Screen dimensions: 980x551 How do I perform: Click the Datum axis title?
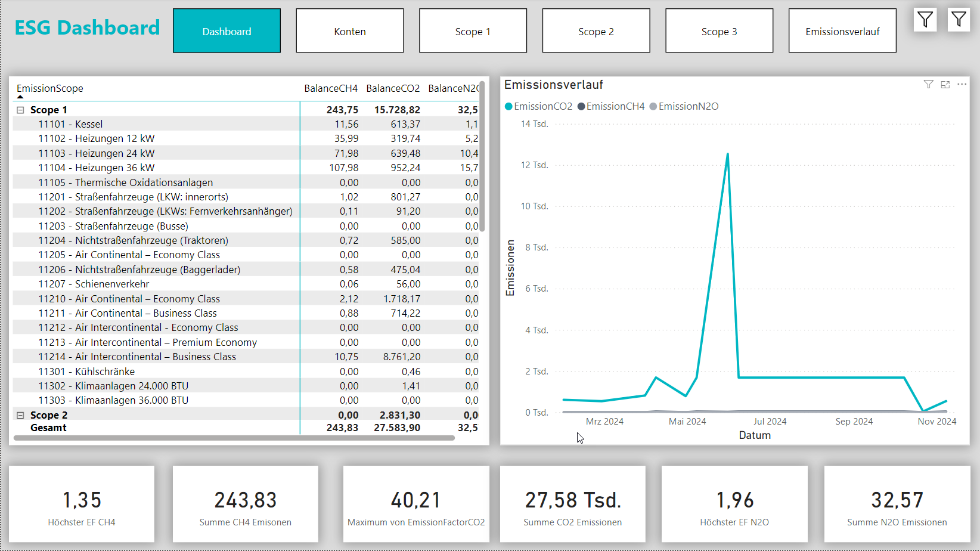[755, 435]
